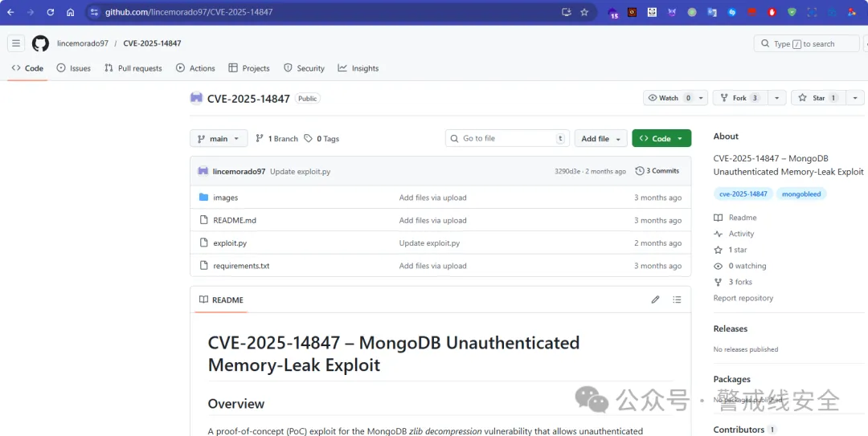Image resolution: width=868 pixels, height=436 pixels.
Task: Click the Watch button
Action: coord(669,98)
